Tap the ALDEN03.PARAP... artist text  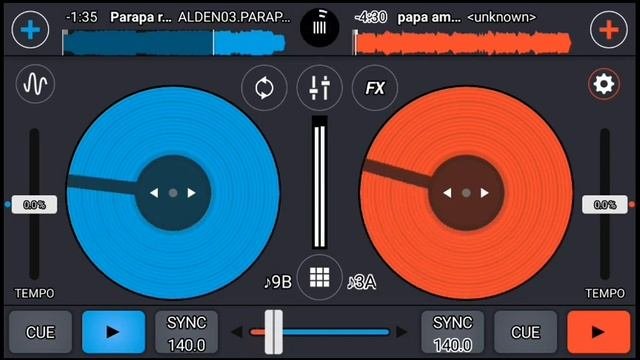point(234,17)
